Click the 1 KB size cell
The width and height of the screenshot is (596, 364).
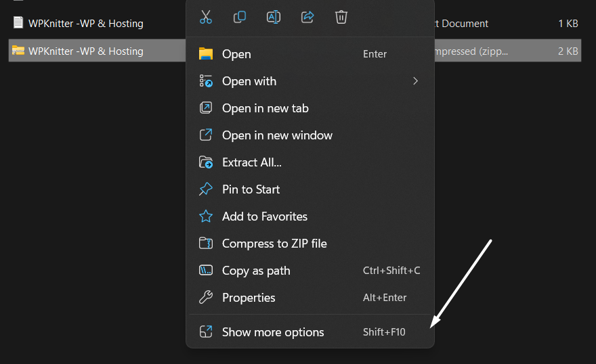pyautogui.click(x=568, y=24)
